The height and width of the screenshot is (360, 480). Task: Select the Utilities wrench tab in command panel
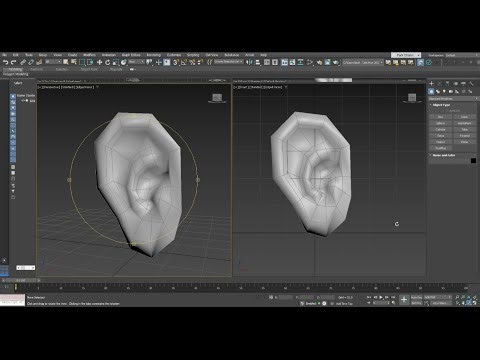(471, 83)
